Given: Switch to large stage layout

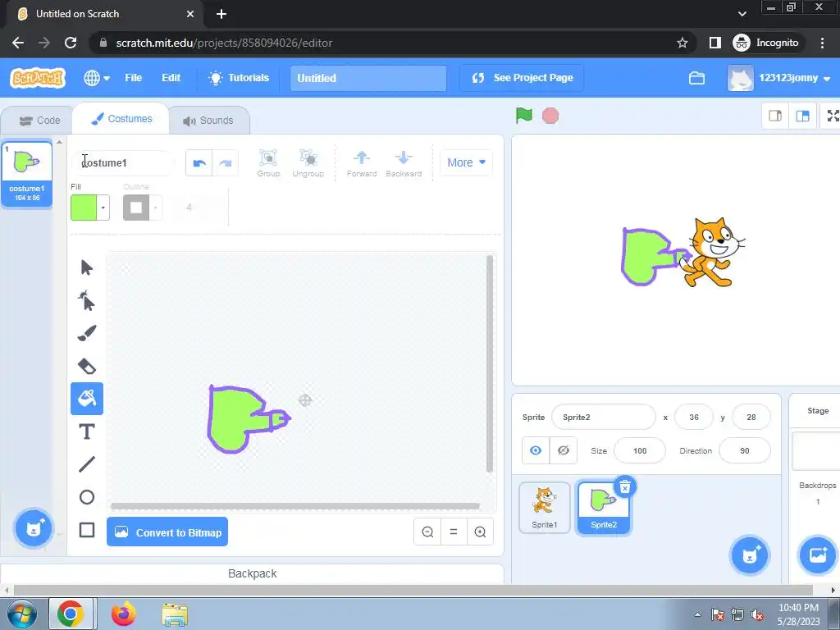Looking at the screenshot, I should pos(802,116).
